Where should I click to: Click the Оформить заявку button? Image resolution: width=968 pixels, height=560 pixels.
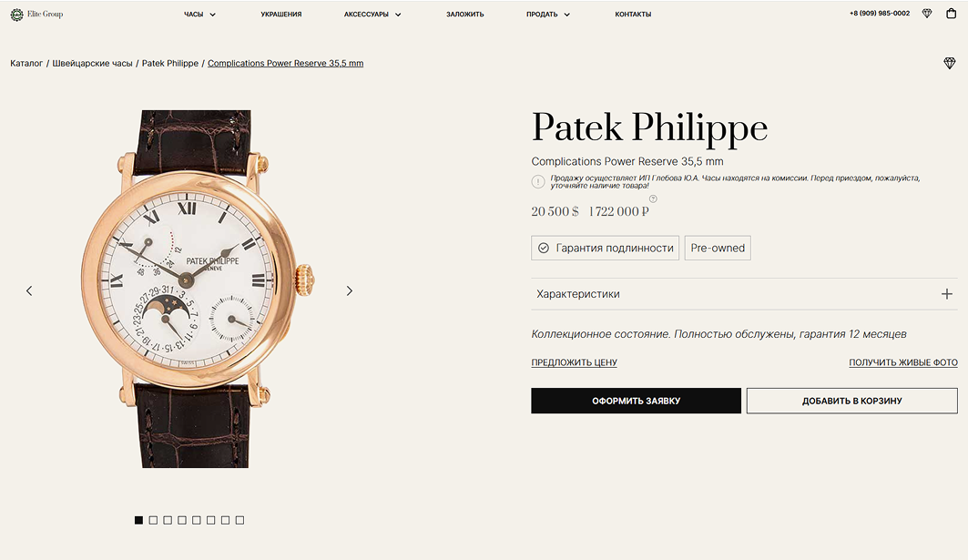(636, 401)
